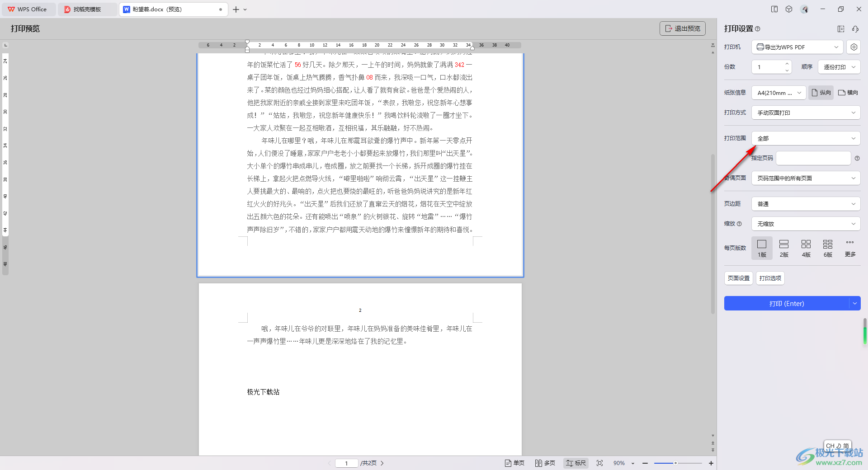Click the ruler tab-stop corner button

point(5,45)
